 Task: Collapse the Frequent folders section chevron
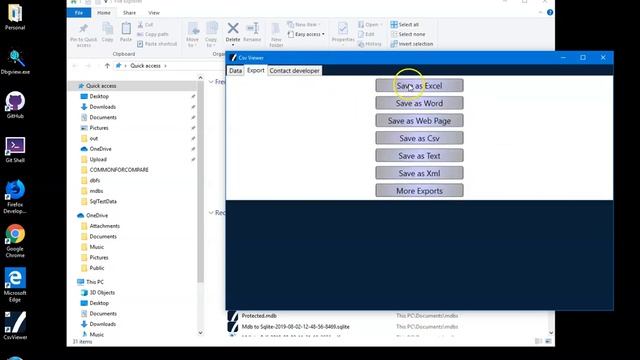pos(211,82)
